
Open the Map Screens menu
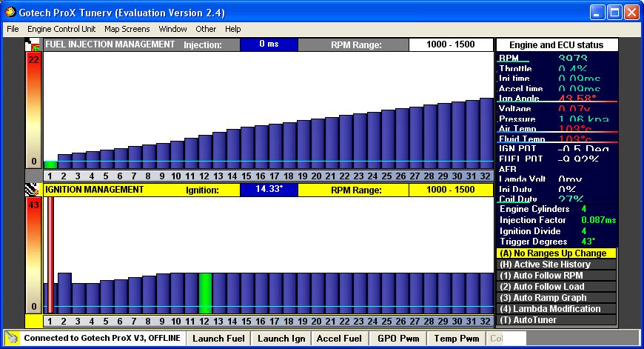click(127, 29)
